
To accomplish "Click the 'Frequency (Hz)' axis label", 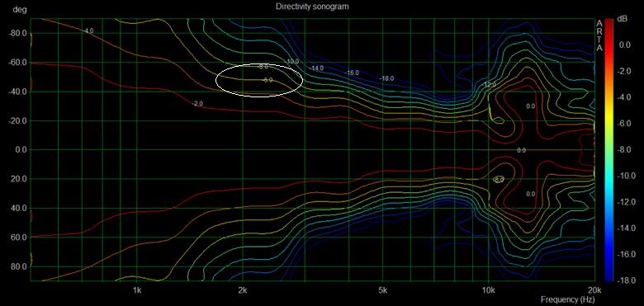I will coord(567,299).
